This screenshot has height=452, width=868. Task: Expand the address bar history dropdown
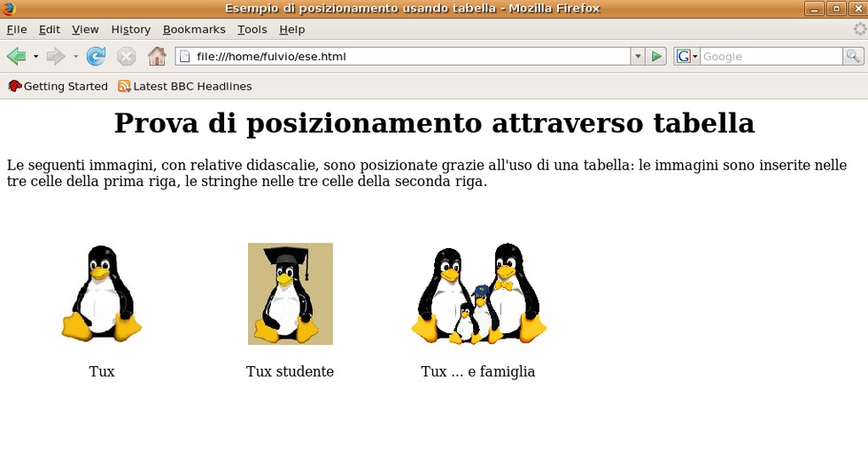tap(638, 57)
